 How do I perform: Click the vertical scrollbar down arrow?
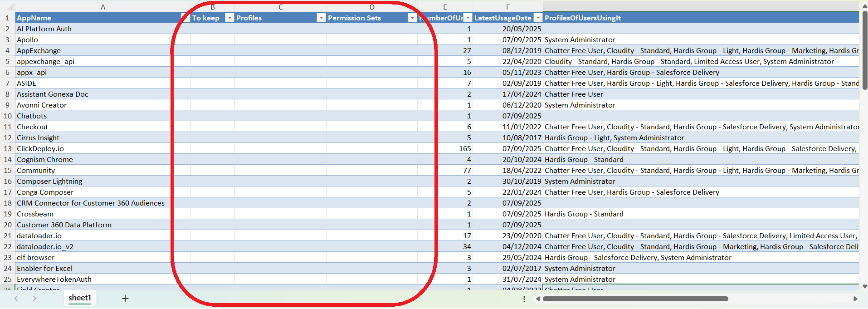[x=864, y=286]
